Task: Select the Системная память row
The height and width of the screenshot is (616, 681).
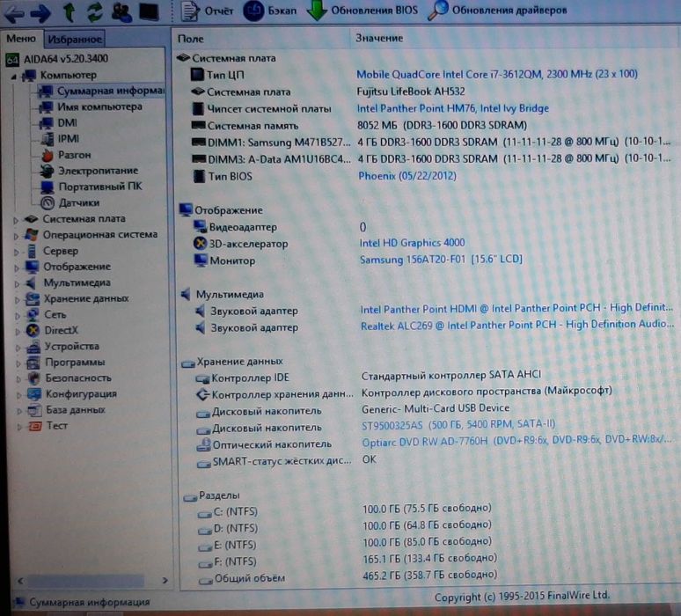Action: (x=359, y=126)
